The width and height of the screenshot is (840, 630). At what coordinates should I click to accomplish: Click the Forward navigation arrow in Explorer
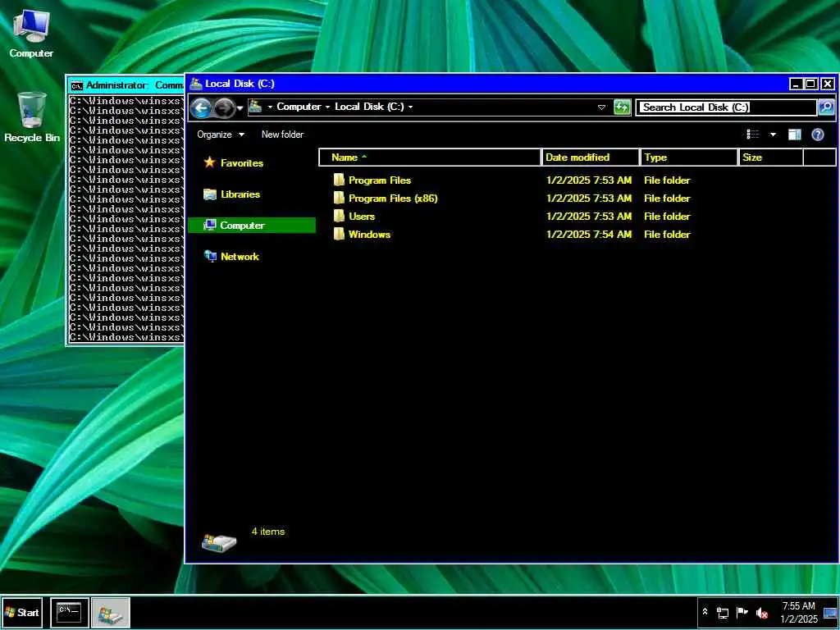click(224, 108)
